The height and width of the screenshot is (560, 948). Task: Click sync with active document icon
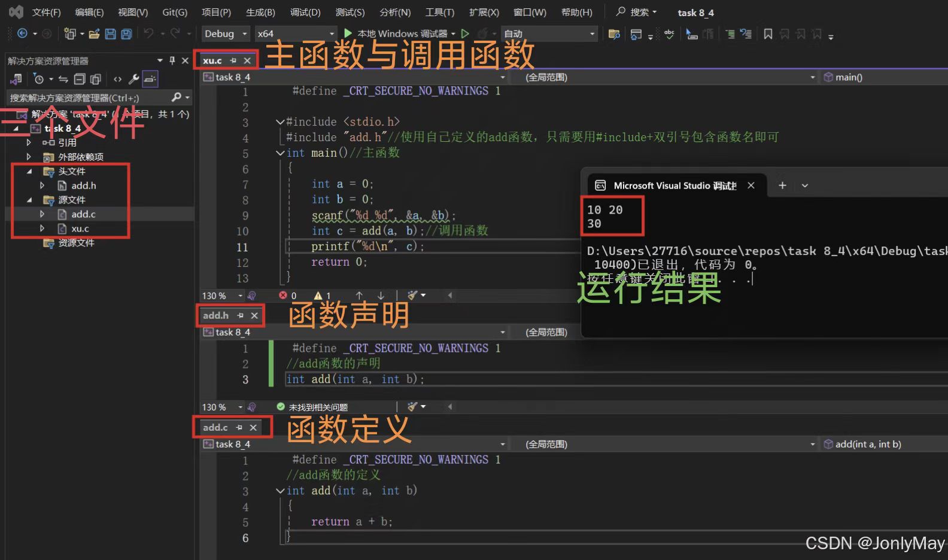click(x=63, y=79)
